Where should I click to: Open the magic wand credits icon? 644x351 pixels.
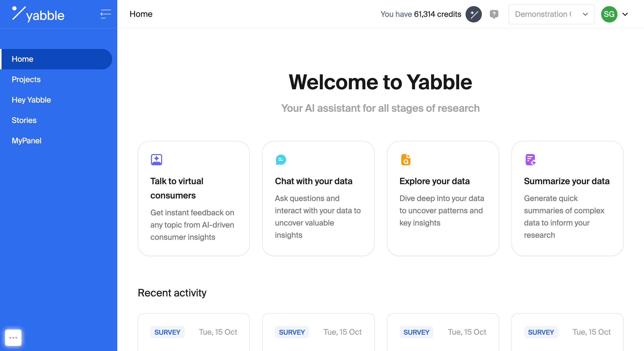pyautogui.click(x=474, y=14)
